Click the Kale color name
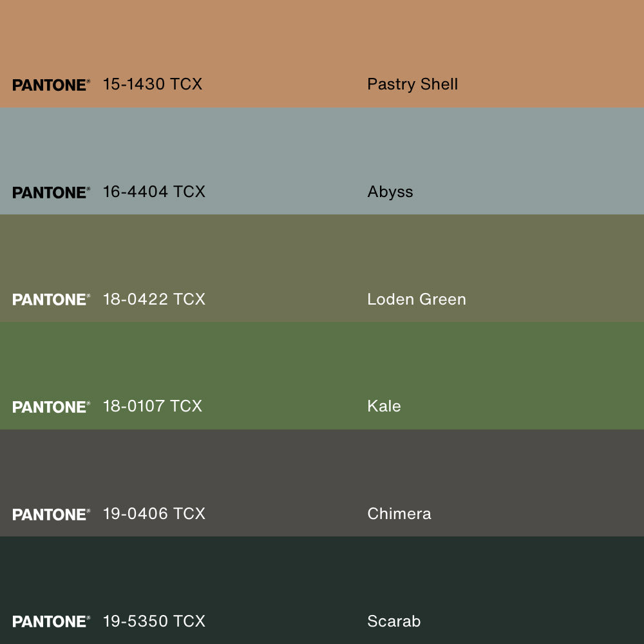The image size is (644, 644). click(384, 406)
